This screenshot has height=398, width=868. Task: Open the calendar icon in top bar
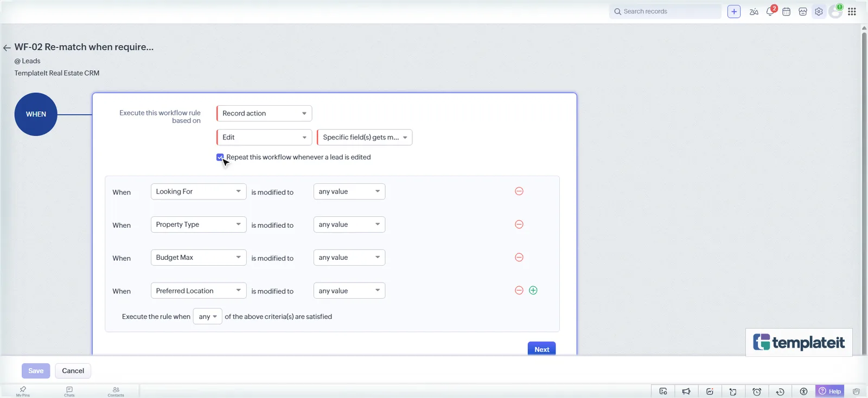[786, 11]
